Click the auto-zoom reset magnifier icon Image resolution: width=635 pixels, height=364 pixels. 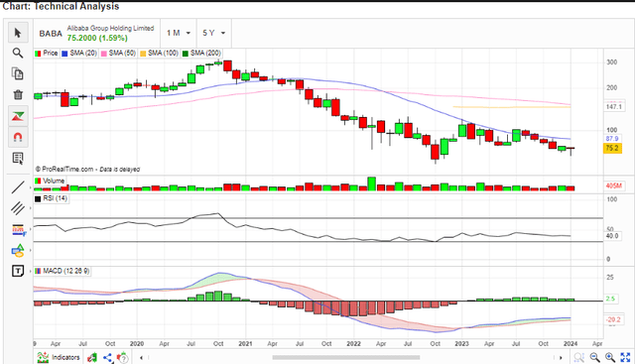579,357
